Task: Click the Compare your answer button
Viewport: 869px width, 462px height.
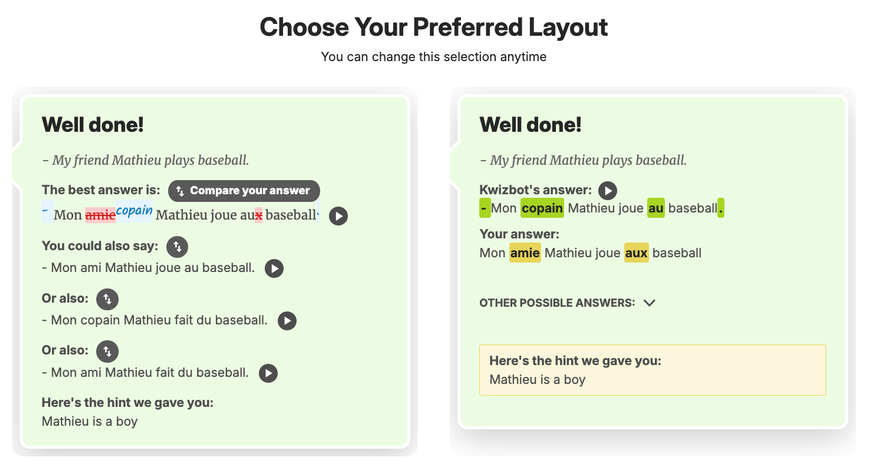Action: tap(244, 190)
